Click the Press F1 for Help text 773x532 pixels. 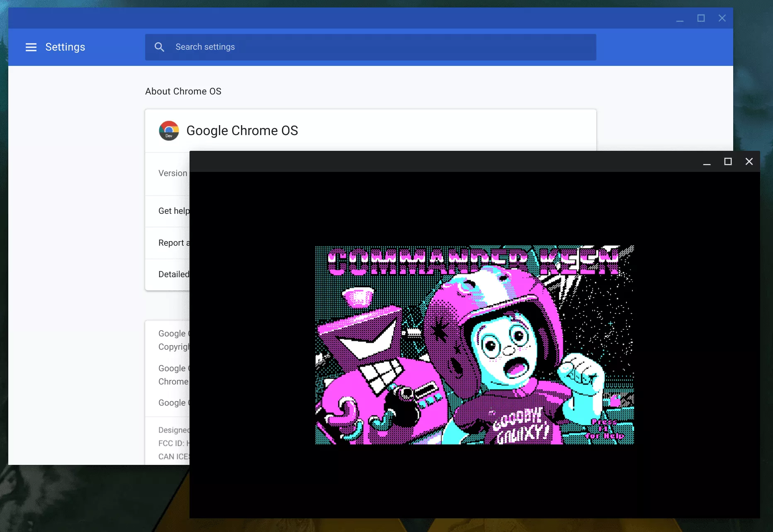point(604,429)
